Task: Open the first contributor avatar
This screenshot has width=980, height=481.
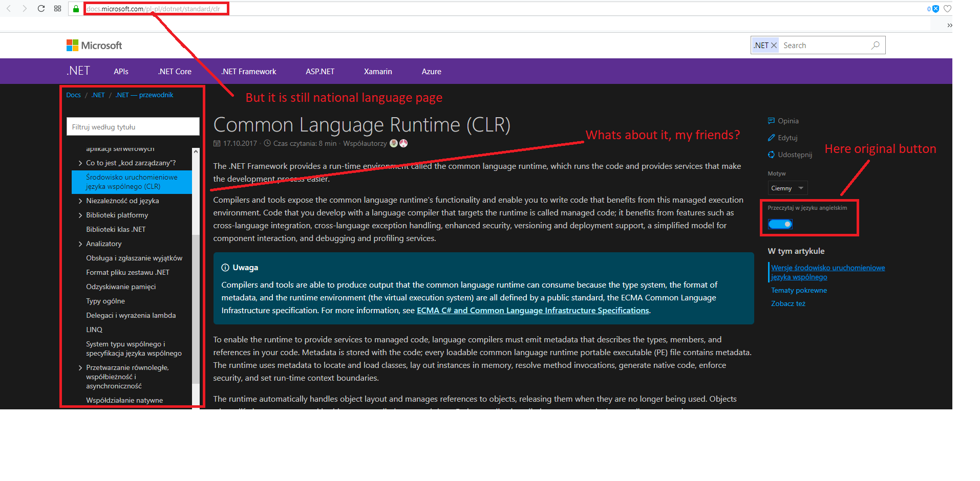Action: tap(393, 143)
